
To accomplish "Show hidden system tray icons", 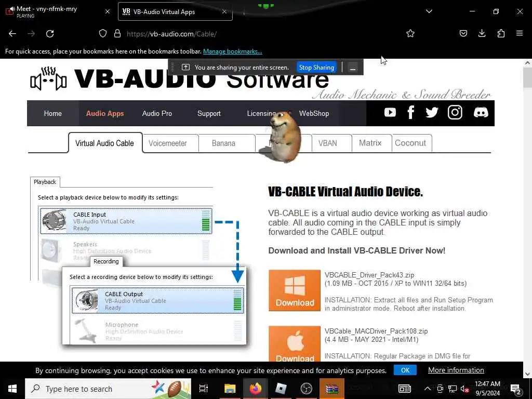I will pyautogui.click(x=428, y=389).
